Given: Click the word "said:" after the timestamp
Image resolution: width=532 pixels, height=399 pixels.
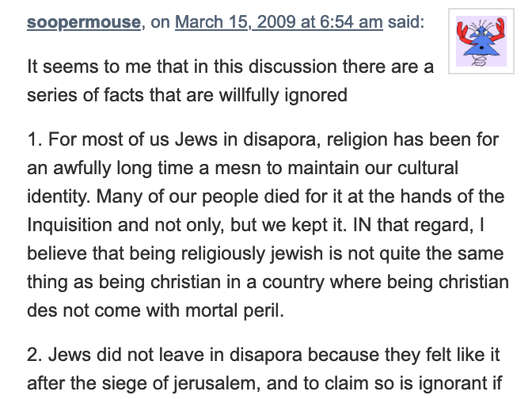Looking at the screenshot, I should point(406,22).
